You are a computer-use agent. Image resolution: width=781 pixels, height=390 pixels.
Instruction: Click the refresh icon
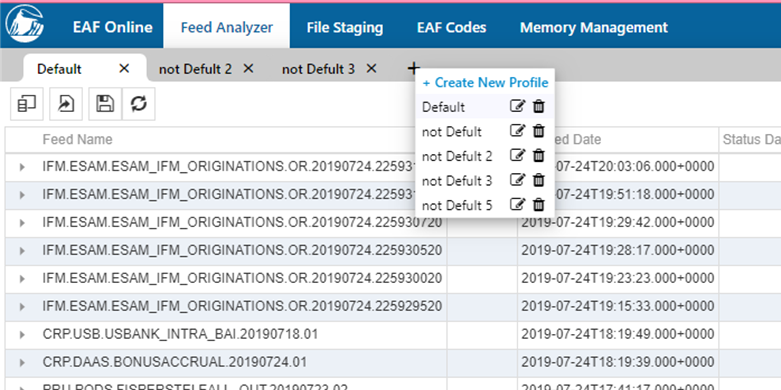point(138,104)
